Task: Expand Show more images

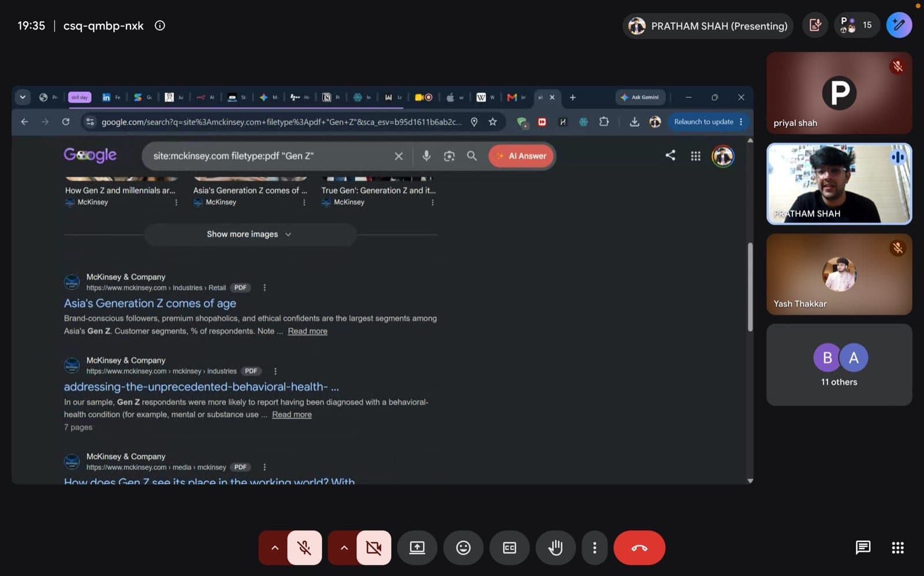Action: tap(249, 234)
